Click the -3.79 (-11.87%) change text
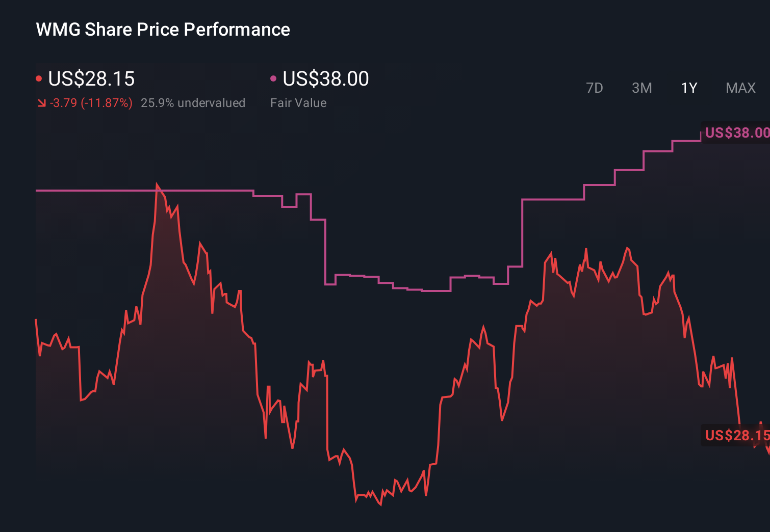Image resolution: width=770 pixels, height=532 pixels. pos(90,103)
